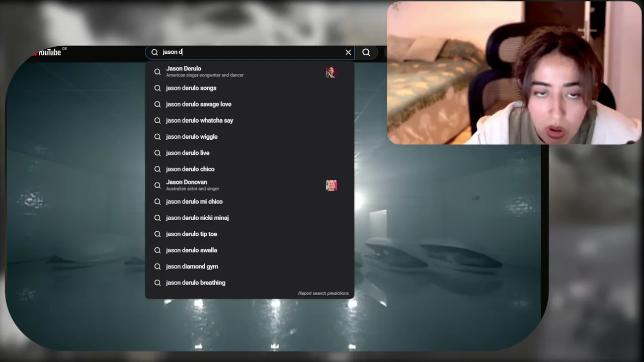Select "jason derulo nicki minaj" suggestion
Viewport: 644px width, 362px height.
click(250, 218)
